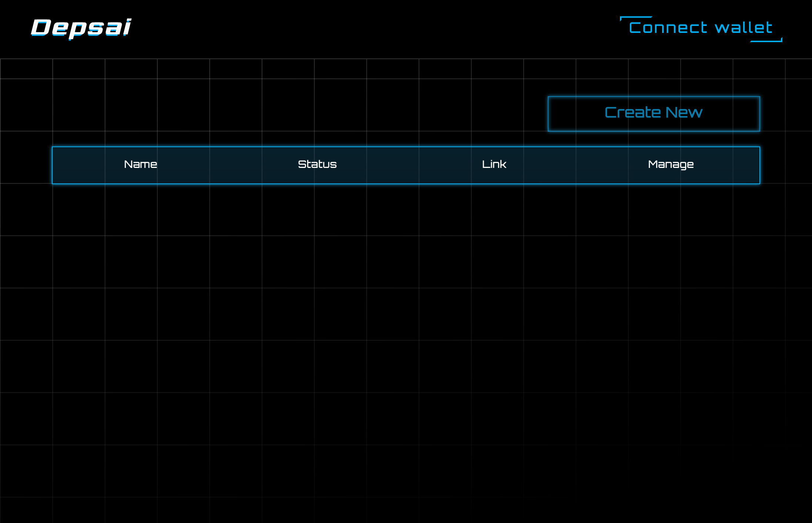Click the table header's Status label

(317, 164)
